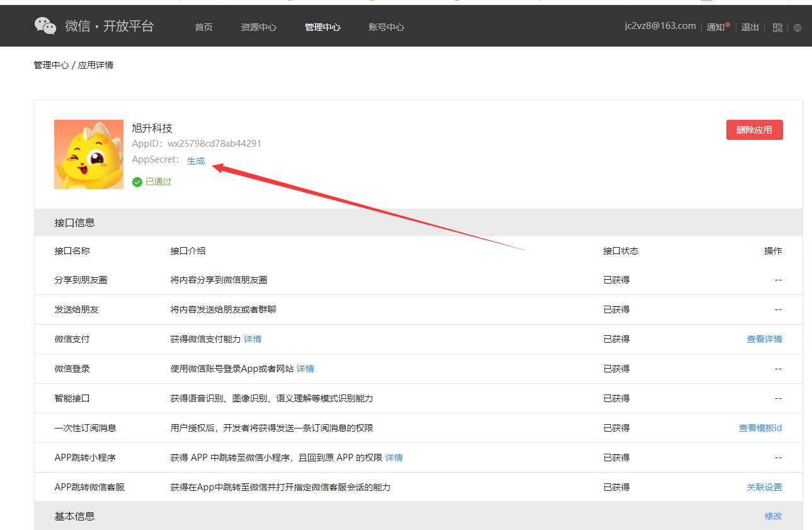Click 生成 link next to AppSecret
Viewport: 812px width, 530px height.
(196, 161)
